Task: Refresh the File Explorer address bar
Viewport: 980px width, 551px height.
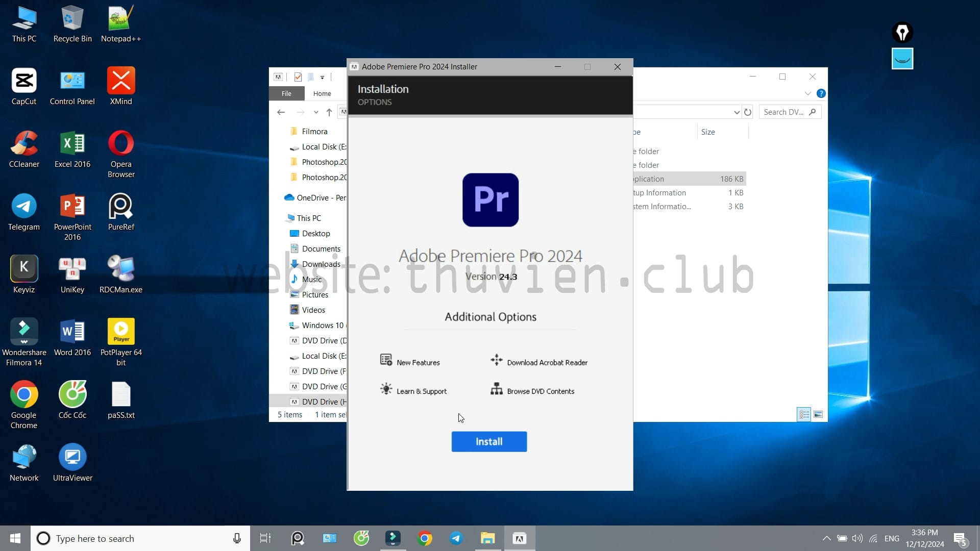Action: click(x=748, y=112)
